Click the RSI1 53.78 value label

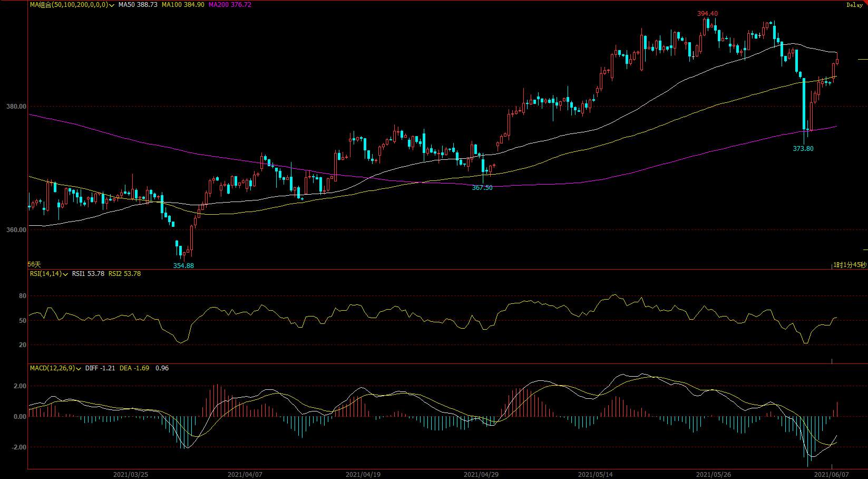88,274
